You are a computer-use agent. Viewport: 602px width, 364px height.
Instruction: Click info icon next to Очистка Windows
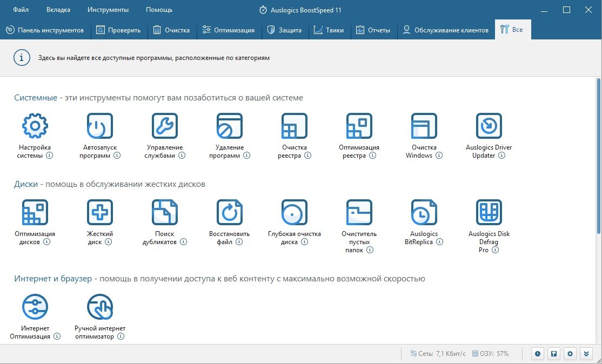point(439,156)
